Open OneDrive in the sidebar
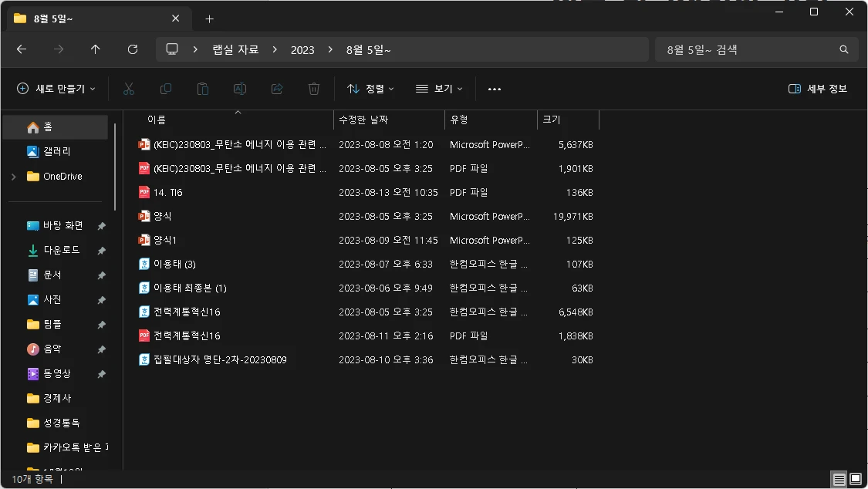The height and width of the screenshot is (489, 868). (x=56, y=177)
